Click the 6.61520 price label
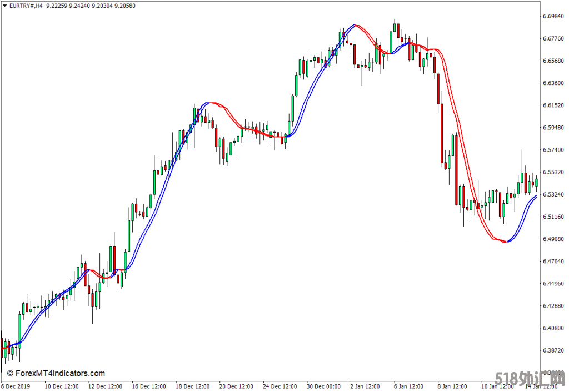 553,105
